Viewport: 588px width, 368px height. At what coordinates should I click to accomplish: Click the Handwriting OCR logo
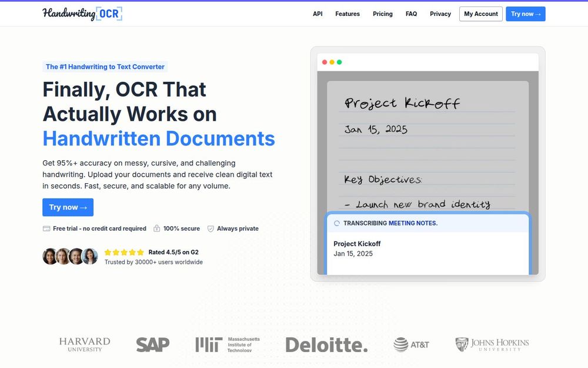coord(82,14)
